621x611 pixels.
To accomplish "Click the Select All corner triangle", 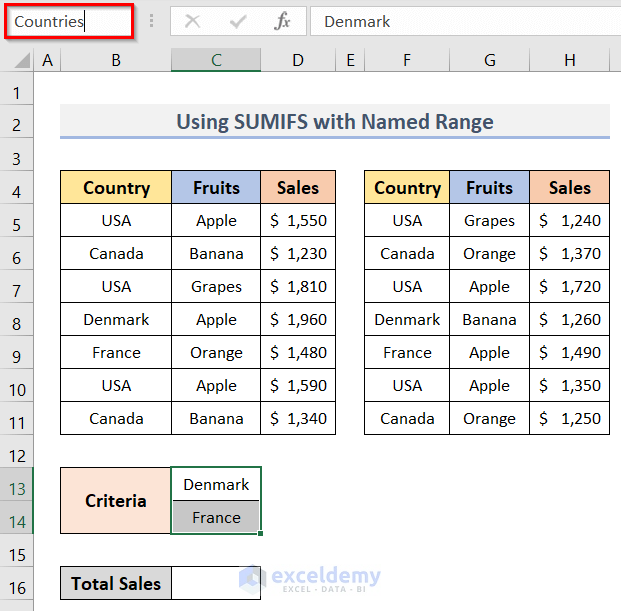I will click(21, 61).
